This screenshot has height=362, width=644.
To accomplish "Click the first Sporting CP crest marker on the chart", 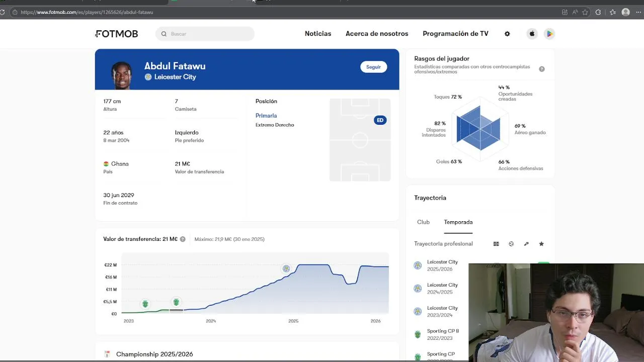I will (145, 304).
